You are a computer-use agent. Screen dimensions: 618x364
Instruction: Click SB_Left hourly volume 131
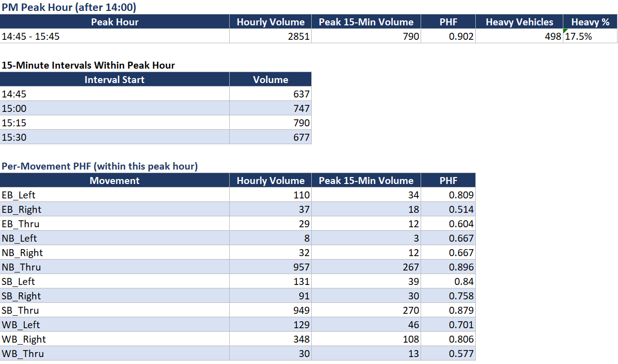(270, 281)
